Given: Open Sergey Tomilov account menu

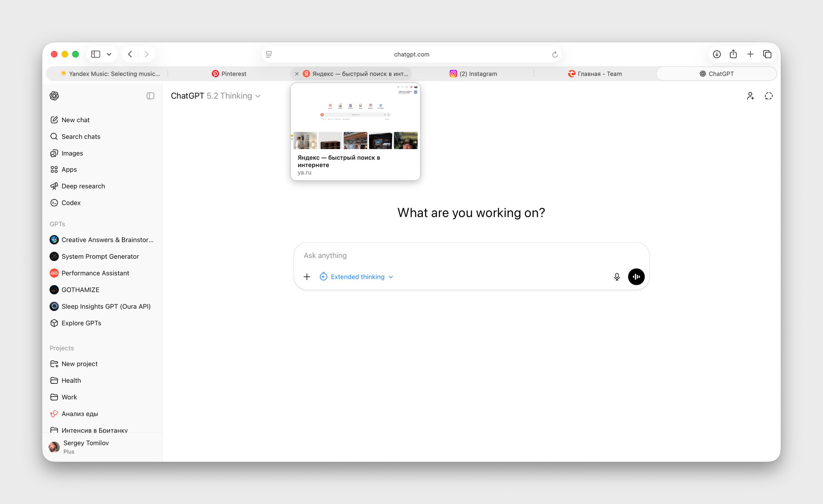Looking at the screenshot, I should [102, 447].
